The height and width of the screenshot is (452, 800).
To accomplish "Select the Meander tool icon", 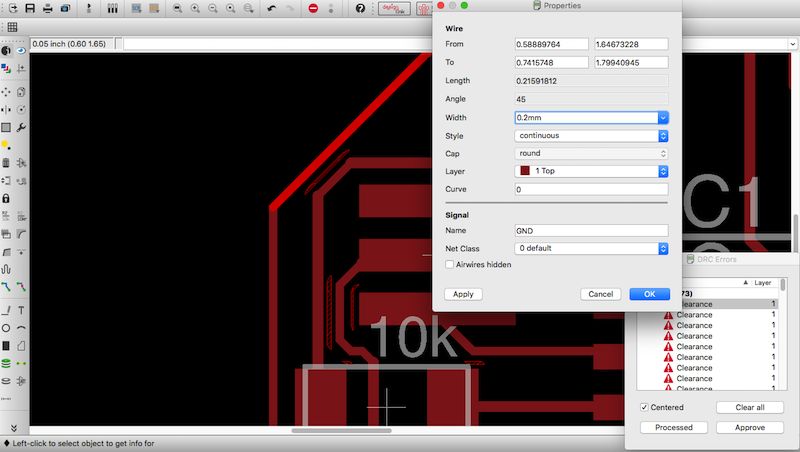I will [x=6, y=269].
